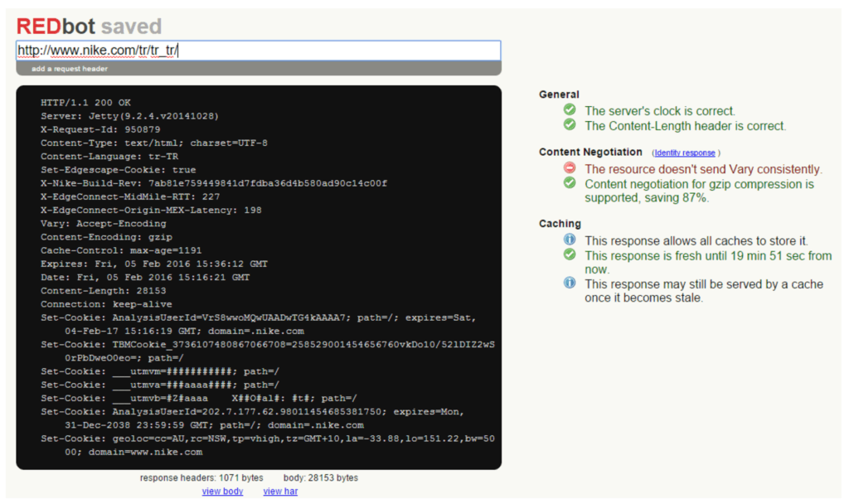
Task: Click the Content-Language: tr-TR header
Action: pos(109,157)
